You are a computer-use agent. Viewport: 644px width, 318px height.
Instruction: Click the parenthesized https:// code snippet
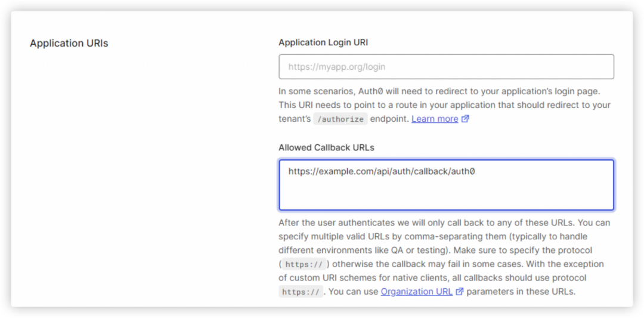tap(304, 264)
